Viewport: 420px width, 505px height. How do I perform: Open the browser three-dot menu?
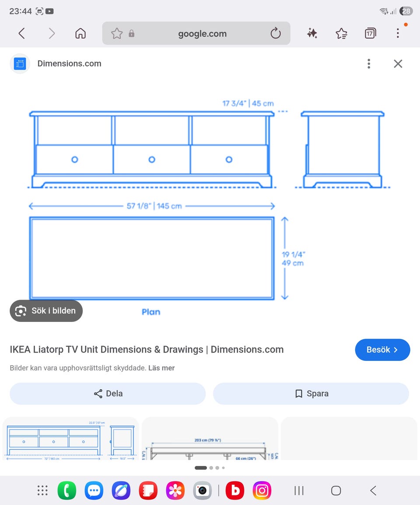click(x=398, y=33)
